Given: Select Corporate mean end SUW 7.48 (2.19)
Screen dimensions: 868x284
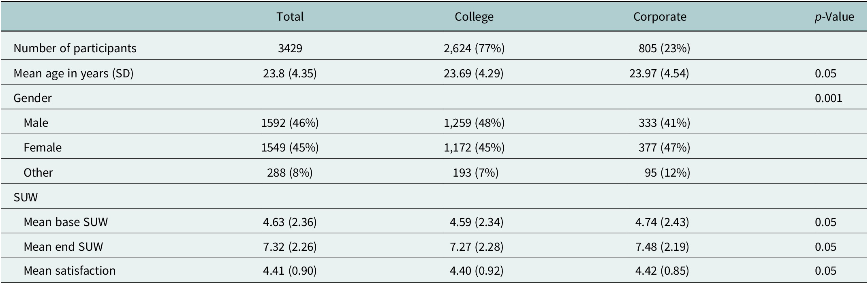Looking at the screenshot, I should (x=662, y=247).
